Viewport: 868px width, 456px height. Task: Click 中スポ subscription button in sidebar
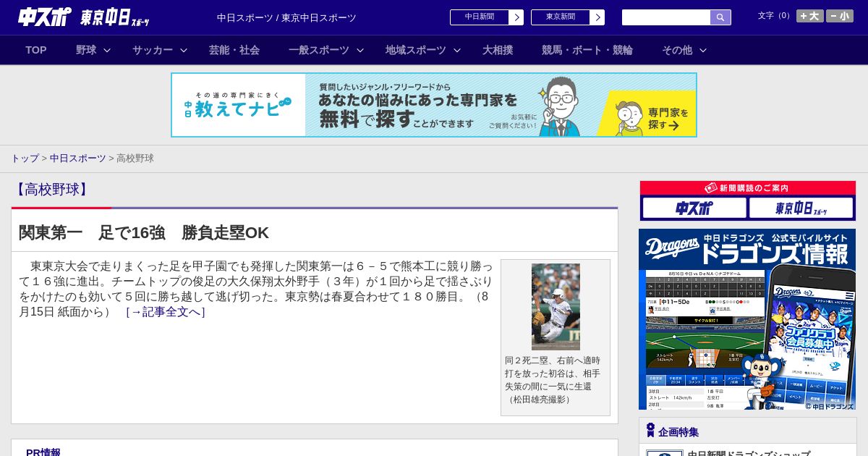694,208
